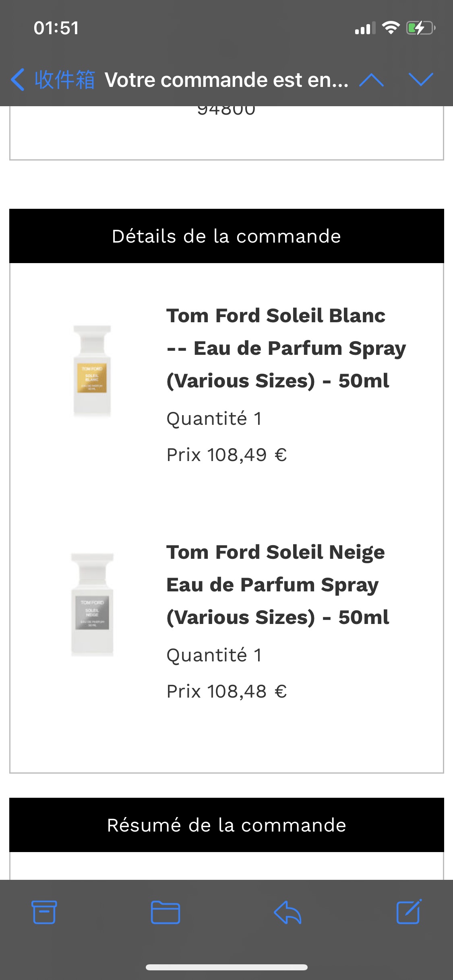This screenshot has height=980, width=453.
Task: Archive this email with the box icon
Action: pos(44,912)
